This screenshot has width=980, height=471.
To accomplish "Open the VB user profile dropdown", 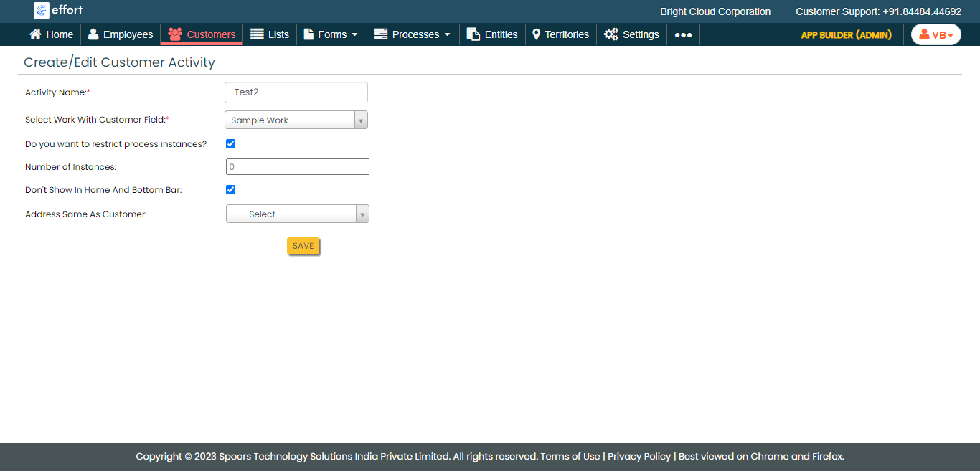I will pyautogui.click(x=936, y=35).
